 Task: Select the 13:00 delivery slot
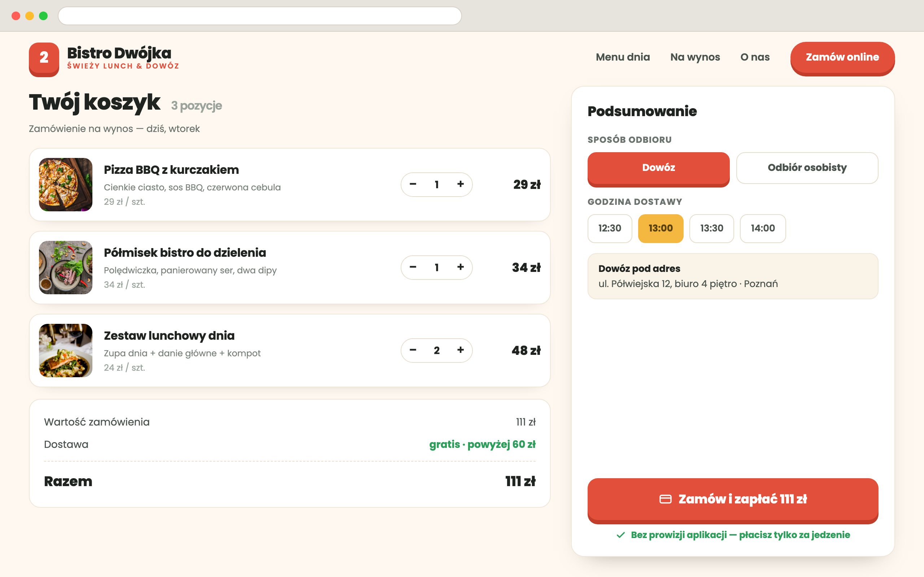(661, 228)
